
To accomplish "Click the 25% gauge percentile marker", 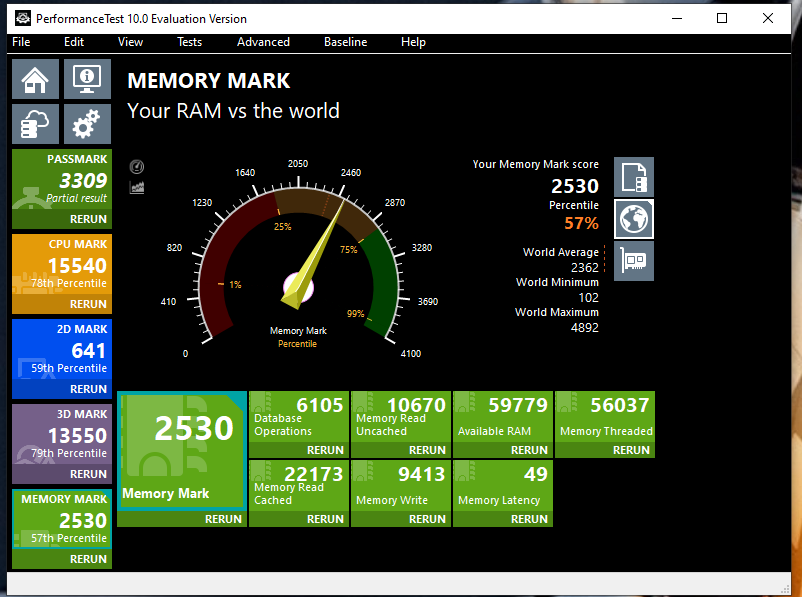I will pos(282,226).
